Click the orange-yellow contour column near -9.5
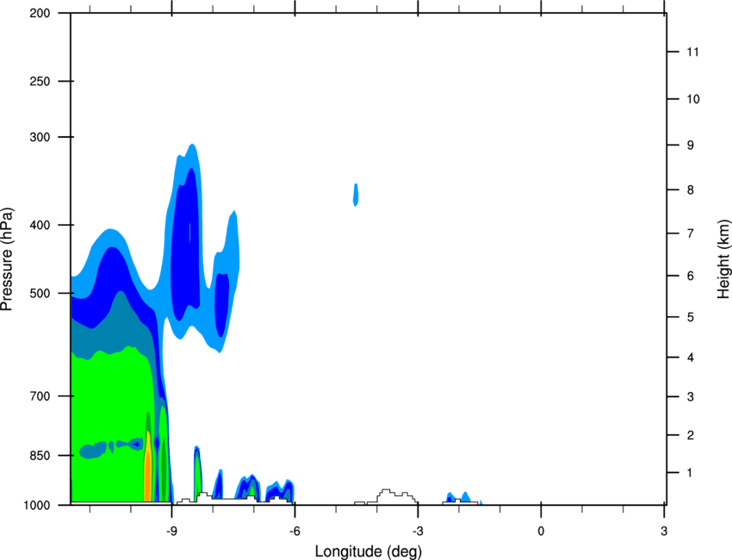Viewport: 732px width, 560px height. (x=147, y=467)
